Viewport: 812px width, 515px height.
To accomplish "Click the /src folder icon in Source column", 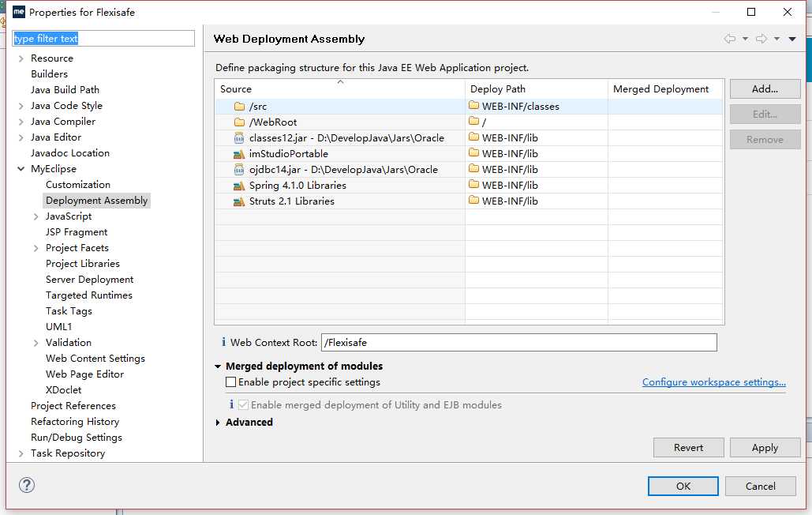I will coord(239,107).
